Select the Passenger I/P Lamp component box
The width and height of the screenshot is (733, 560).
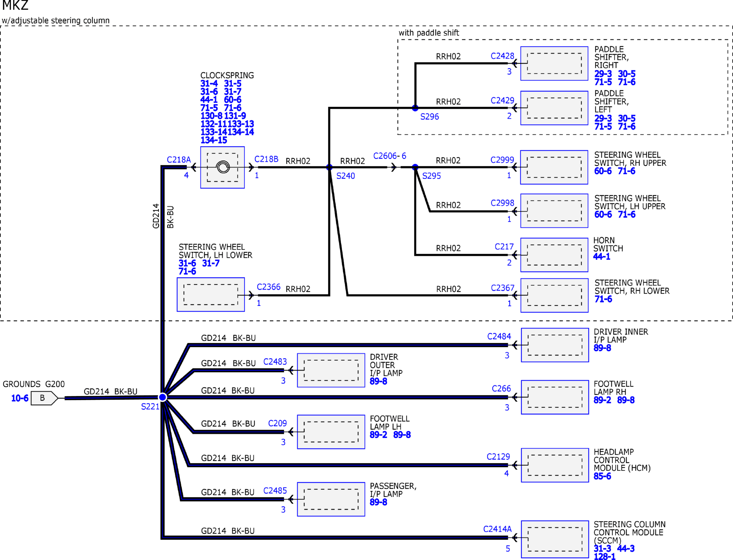click(x=331, y=499)
